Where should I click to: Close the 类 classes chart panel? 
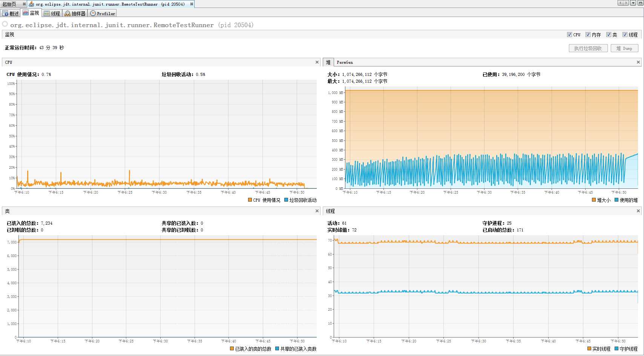pyautogui.click(x=317, y=211)
